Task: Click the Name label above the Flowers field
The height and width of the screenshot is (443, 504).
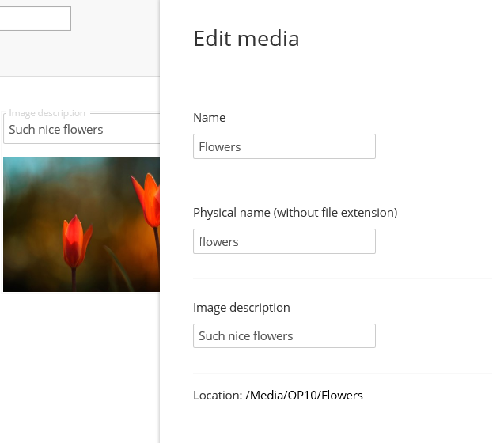Action: tap(209, 118)
